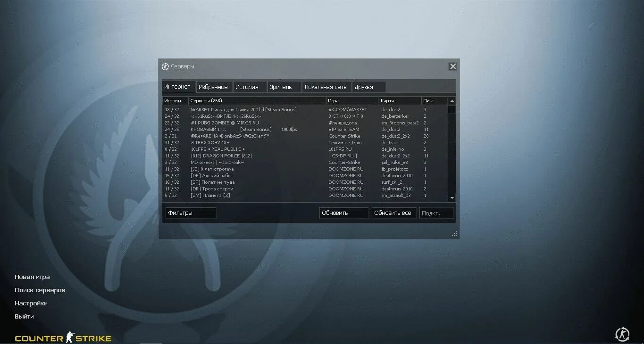The image size is (644, 344).
Task: Select server КРОВАВЫЙ Inc. [Steam Bonus]
Action: pyautogui.click(x=305, y=130)
